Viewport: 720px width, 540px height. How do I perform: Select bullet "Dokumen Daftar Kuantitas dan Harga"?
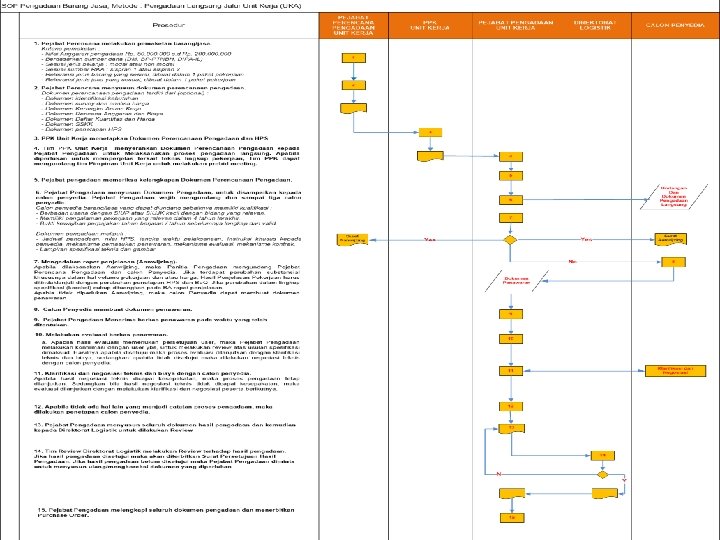tap(98, 118)
